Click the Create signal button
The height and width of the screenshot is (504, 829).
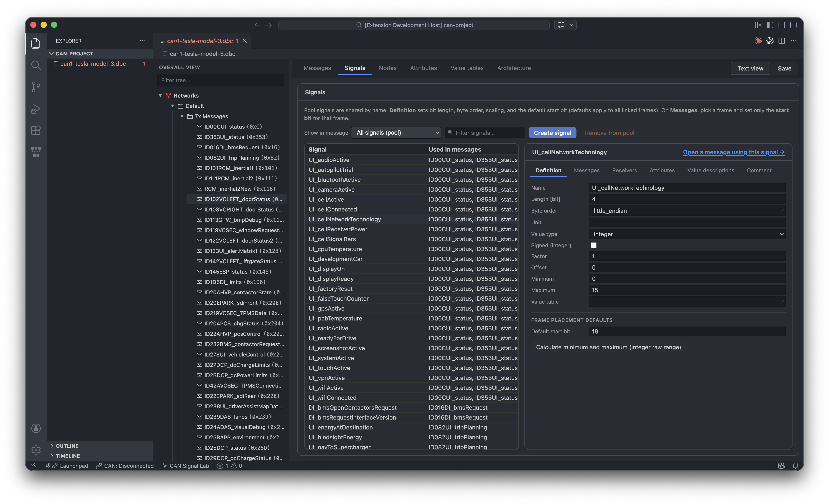(552, 133)
